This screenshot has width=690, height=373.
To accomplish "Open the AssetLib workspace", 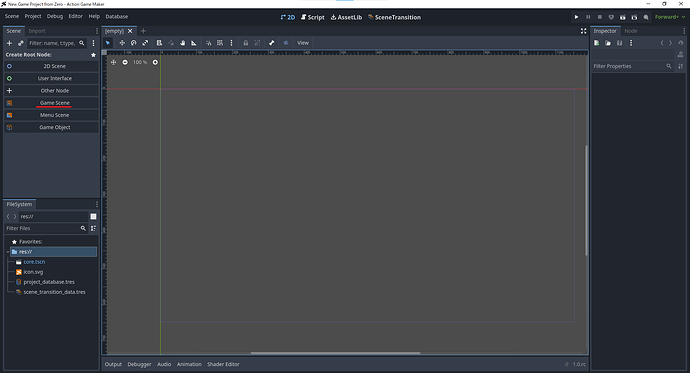I will pos(346,17).
